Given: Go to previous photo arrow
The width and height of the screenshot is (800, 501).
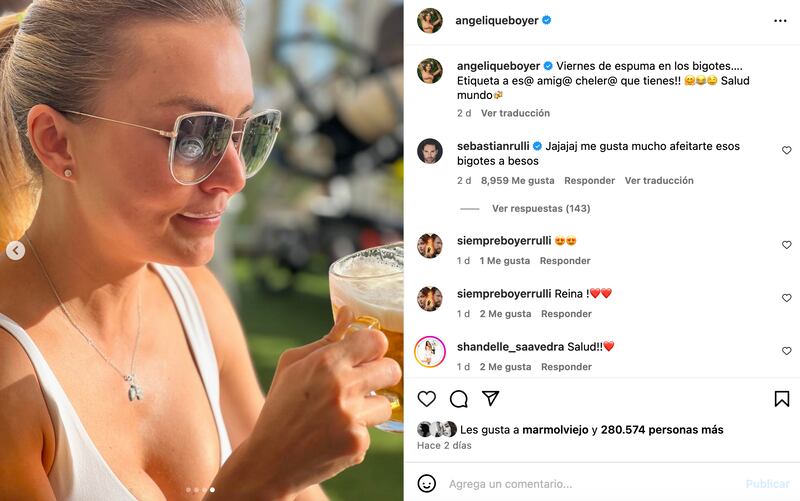Looking at the screenshot, I should click(x=15, y=250).
